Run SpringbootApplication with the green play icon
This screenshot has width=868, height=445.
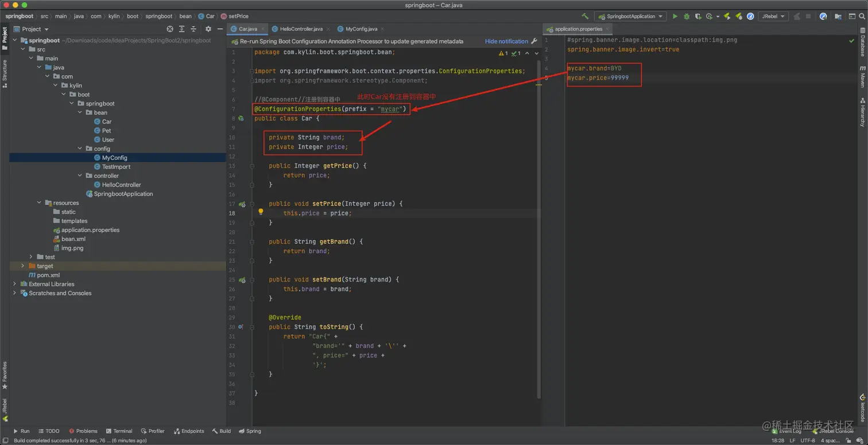(x=675, y=16)
